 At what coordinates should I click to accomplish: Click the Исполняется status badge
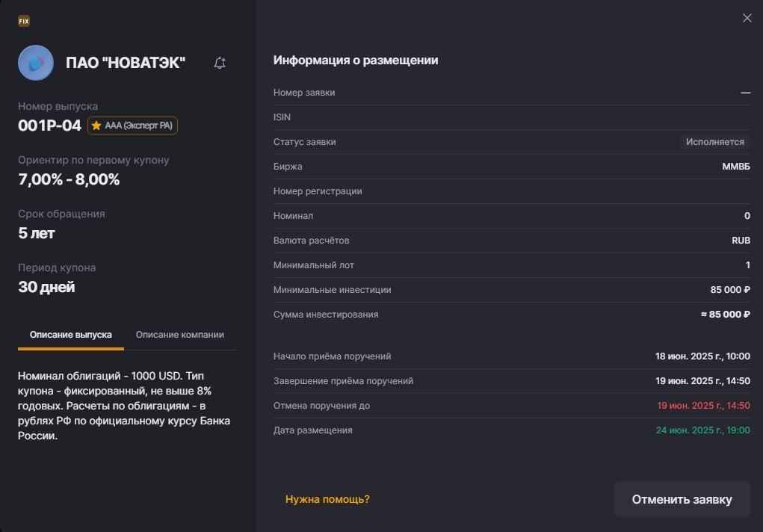[715, 142]
